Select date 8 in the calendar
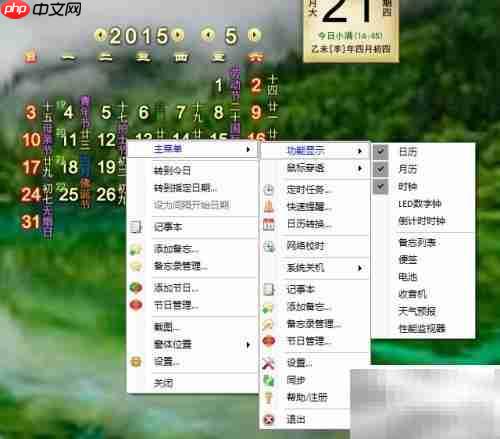500x439 pixels. tap(219, 113)
